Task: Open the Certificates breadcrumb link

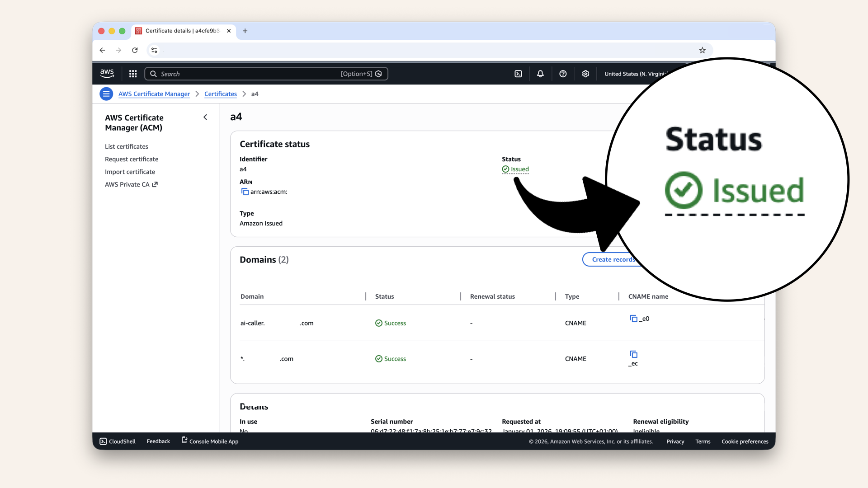Action: point(220,94)
